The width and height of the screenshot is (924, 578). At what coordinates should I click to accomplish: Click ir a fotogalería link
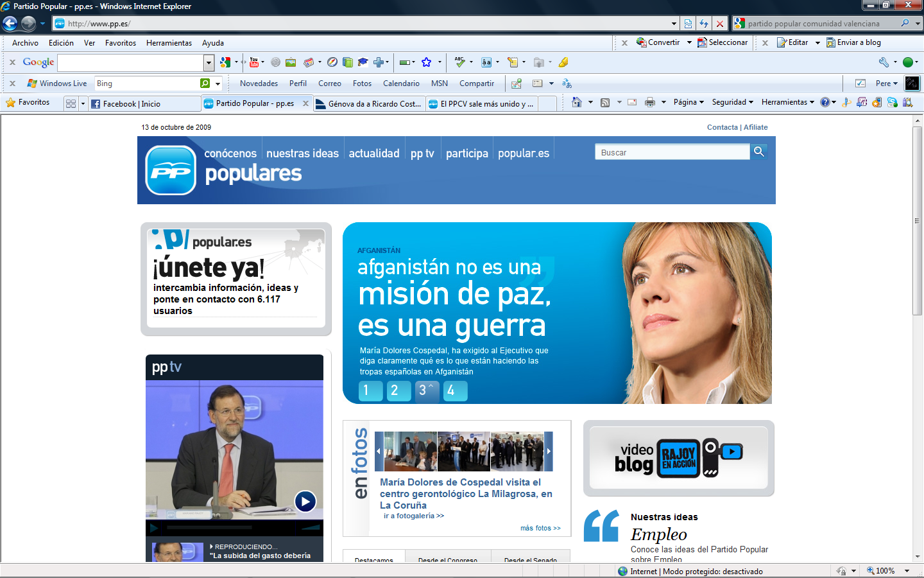414,516
